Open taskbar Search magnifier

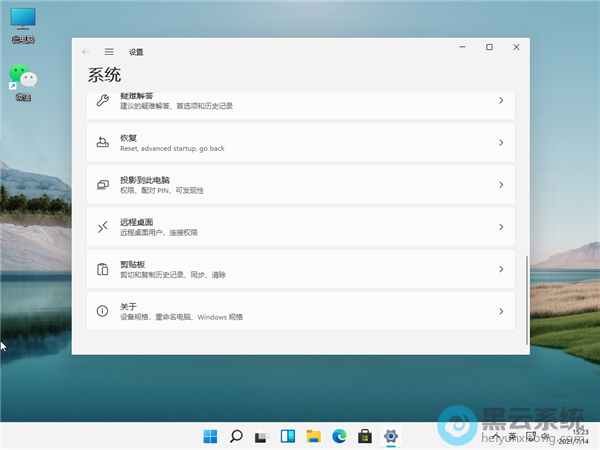[x=236, y=436]
